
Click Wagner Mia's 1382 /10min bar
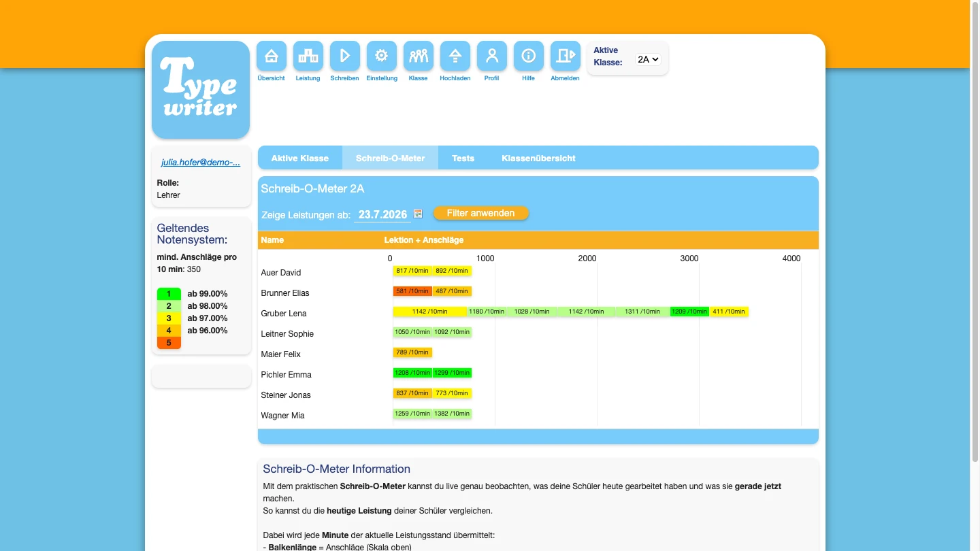pyautogui.click(x=452, y=414)
